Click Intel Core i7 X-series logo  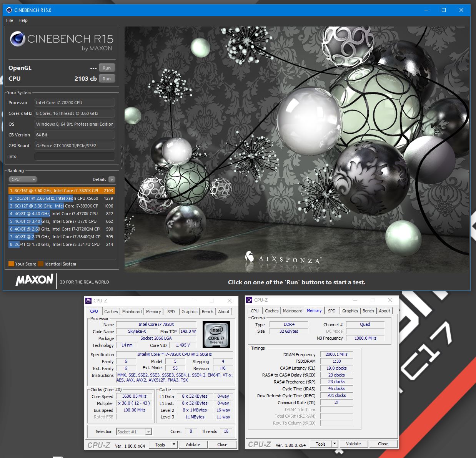pos(216,334)
